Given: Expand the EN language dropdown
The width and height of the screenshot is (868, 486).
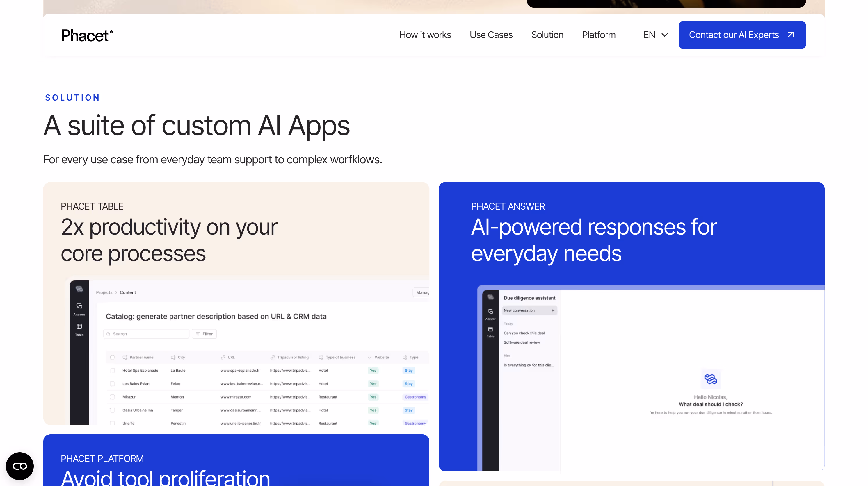Looking at the screenshot, I should click(655, 35).
